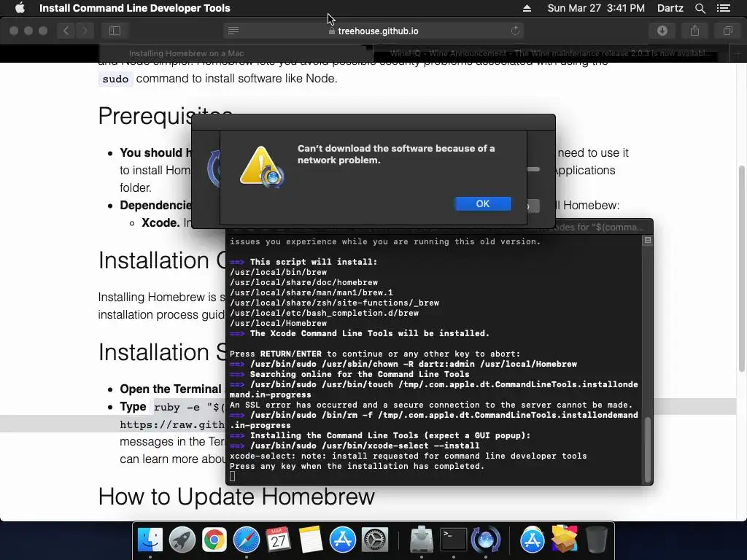Open Safari from the Dock

(x=247, y=540)
